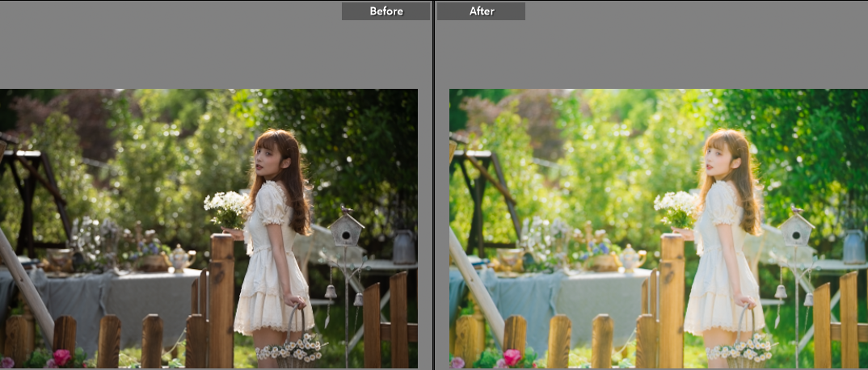Click the metal jug in the Before image
Viewport: 868px width, 370px height.
[x=404, y=246]
